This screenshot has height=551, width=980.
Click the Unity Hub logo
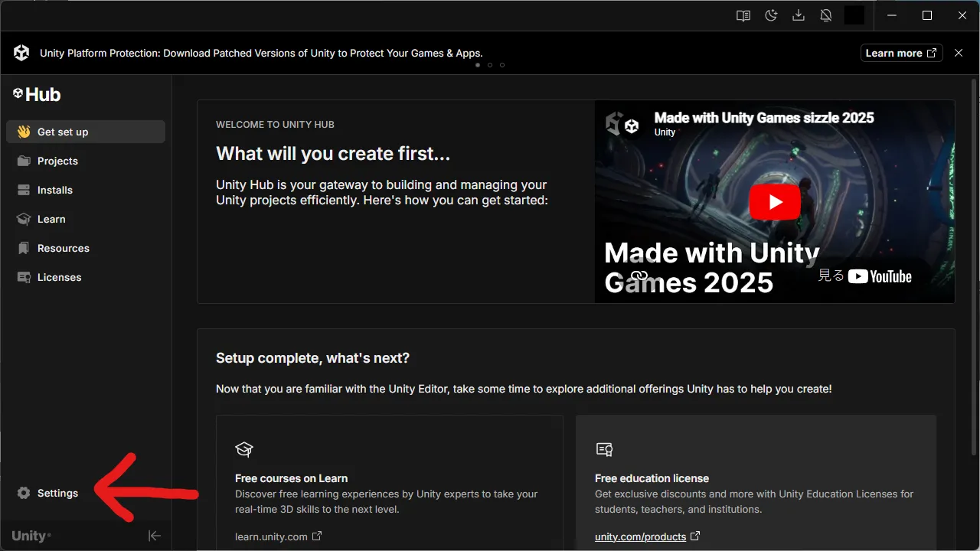click(36, 94)
